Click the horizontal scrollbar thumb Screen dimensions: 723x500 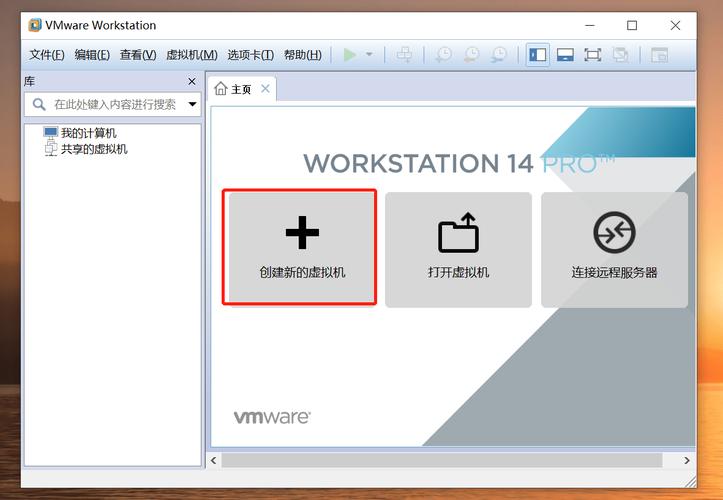point(442,460)
